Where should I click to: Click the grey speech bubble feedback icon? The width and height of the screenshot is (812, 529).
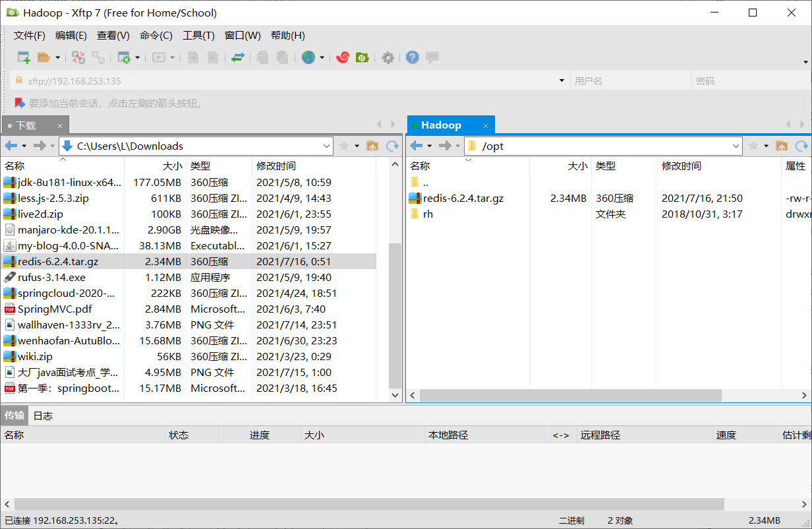pos(432,57)
